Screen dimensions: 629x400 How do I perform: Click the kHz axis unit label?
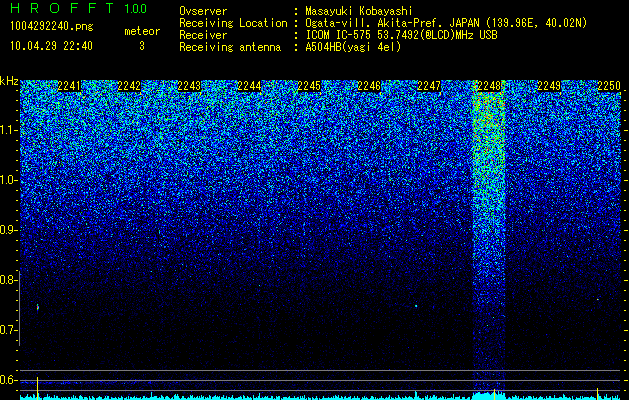coord(9,81)
